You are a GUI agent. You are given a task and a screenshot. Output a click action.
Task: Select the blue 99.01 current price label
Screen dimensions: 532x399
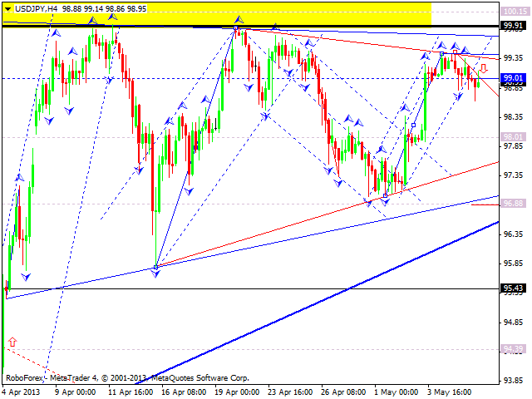pos(513,78)
